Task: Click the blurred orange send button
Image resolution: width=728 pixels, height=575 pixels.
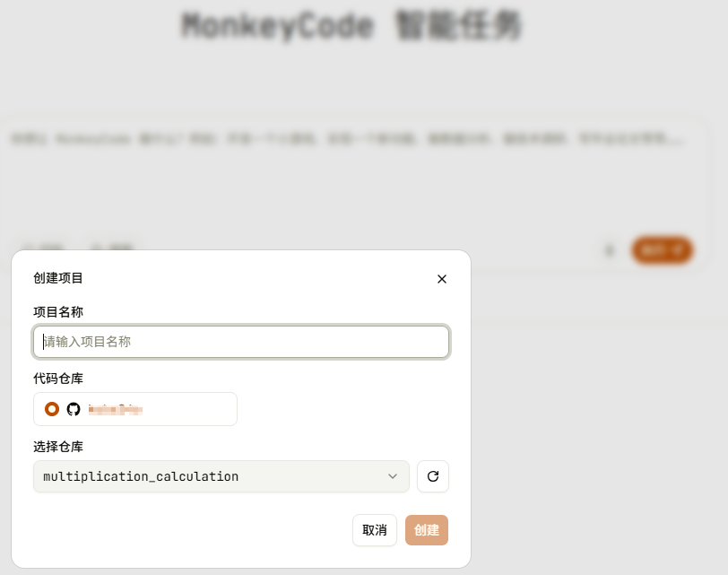Action: point(662,250)
